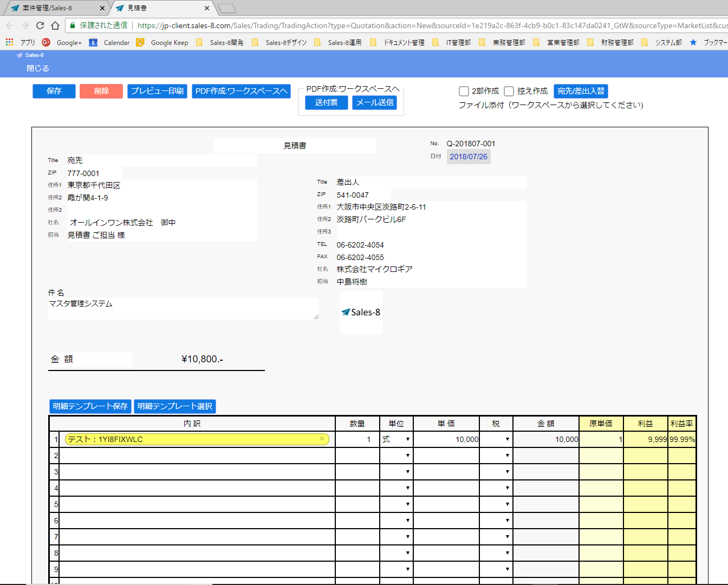Open 財務管理部 bookmark folder
The height and width of the screenshot is (585, 728).
(x=610, y=42)
